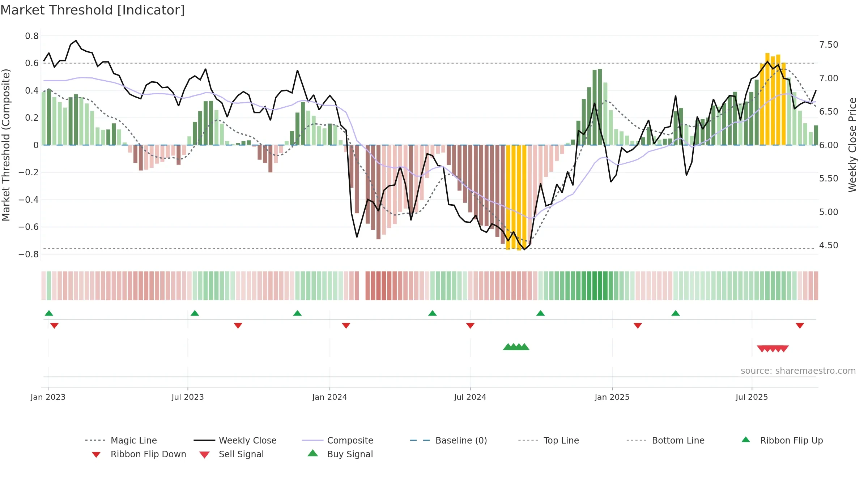This screenshot has width=868, height=488.
Task: Toggle the Ribbon Flip Down legend entry
Action: click(x=139, y=454)
